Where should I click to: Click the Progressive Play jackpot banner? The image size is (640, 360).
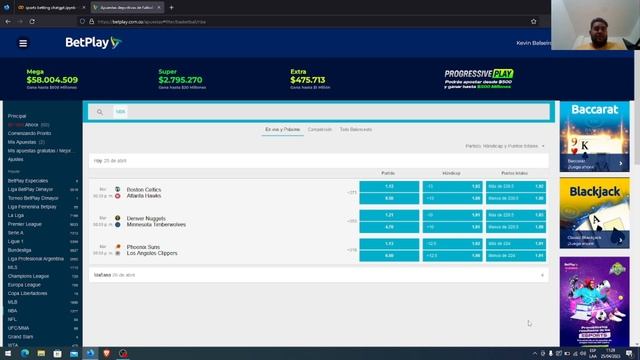[x=478, y=79]
